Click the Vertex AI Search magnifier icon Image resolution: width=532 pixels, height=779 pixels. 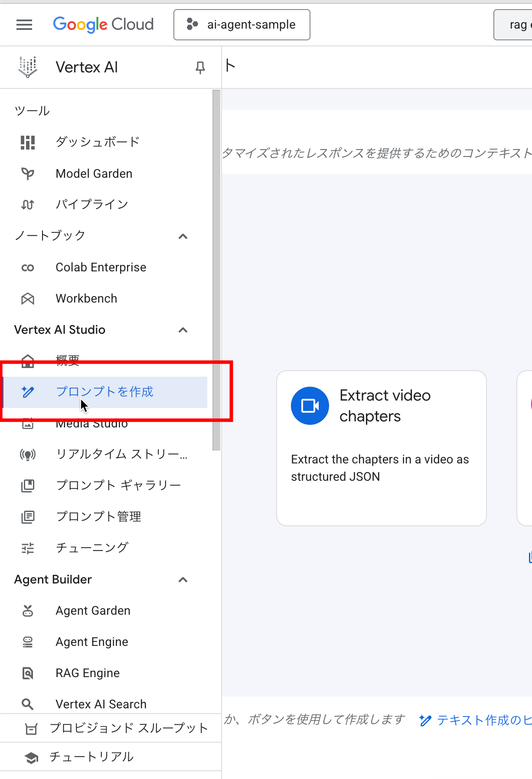point(28,704)
